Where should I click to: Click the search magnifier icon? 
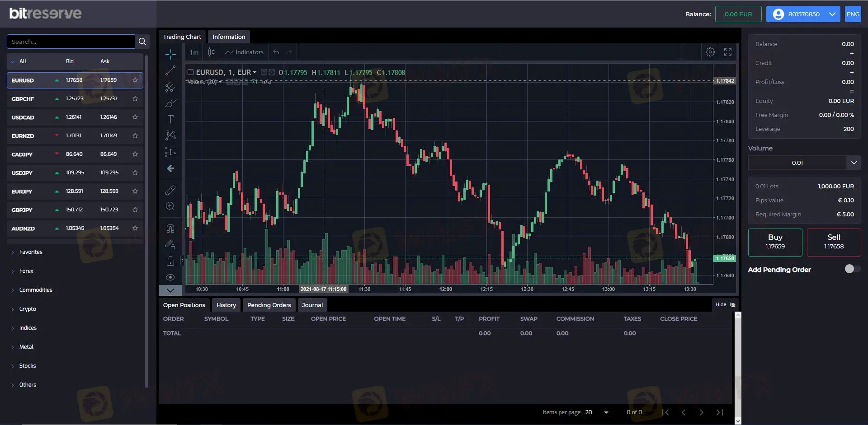(x=142, y=42)
